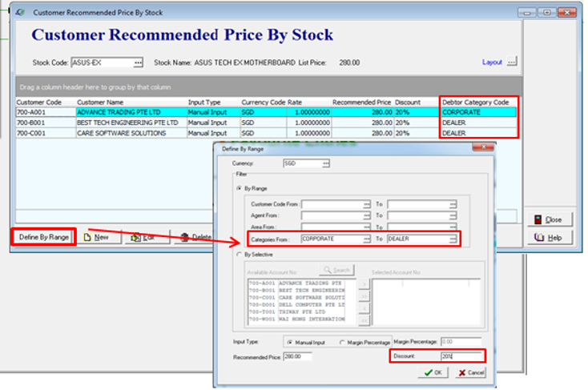Open Categories To DEALER lookup
The height and width of the screenshot is (390, 588).
(x=453, y=239)
